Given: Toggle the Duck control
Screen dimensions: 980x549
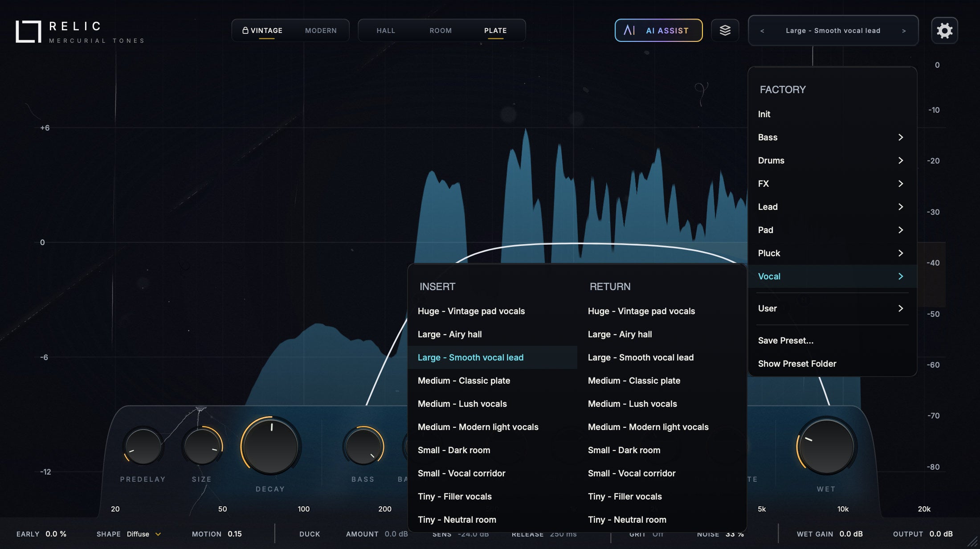Looking at the screenshot, I should tap(310, 534).
